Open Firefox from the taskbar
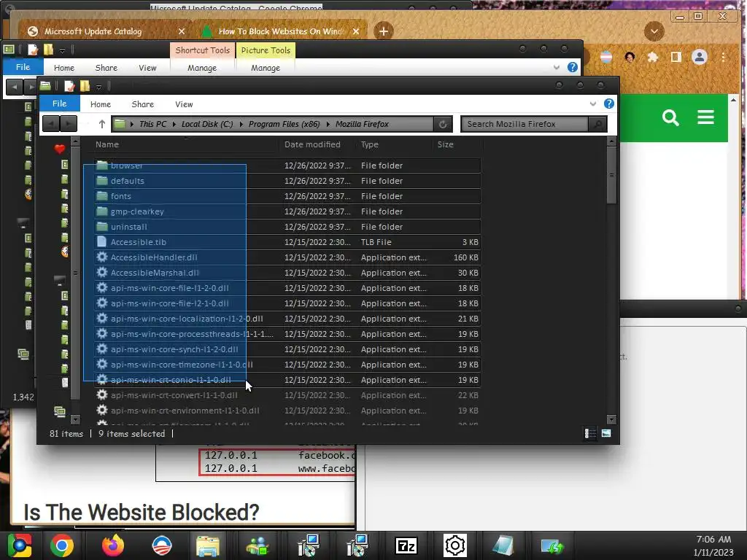Viewport: 747px width, 560px height. 113,545
